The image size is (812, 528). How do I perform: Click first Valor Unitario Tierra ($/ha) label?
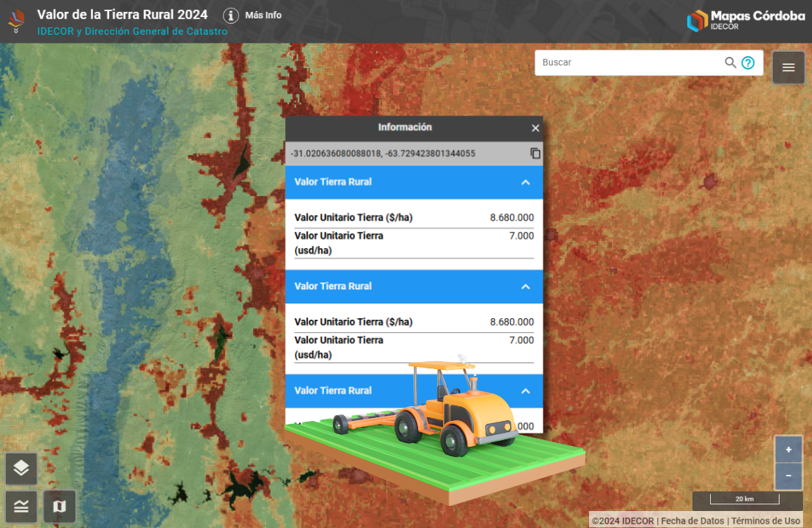[353, 218]
